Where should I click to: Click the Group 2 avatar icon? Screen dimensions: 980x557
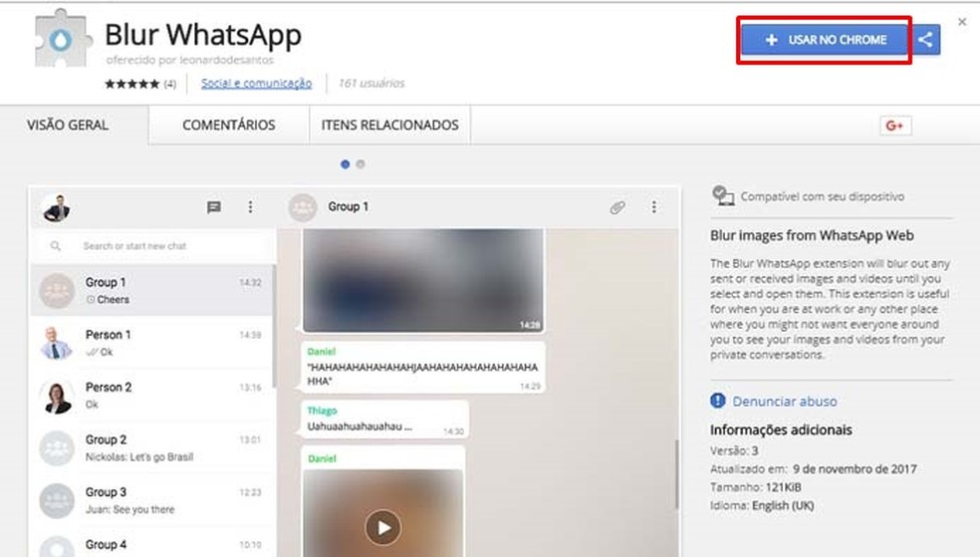pos(56,448)
